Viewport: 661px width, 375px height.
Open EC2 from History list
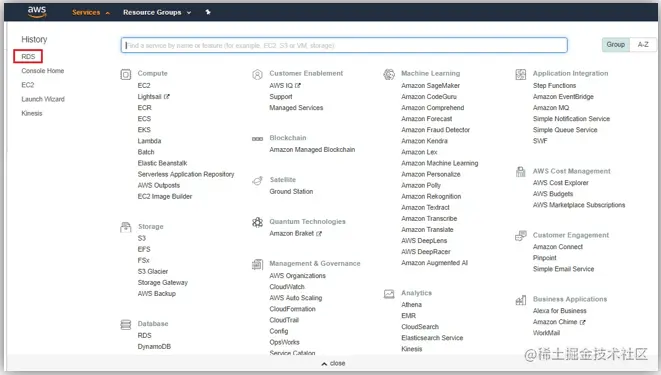(x=27, y=85)
